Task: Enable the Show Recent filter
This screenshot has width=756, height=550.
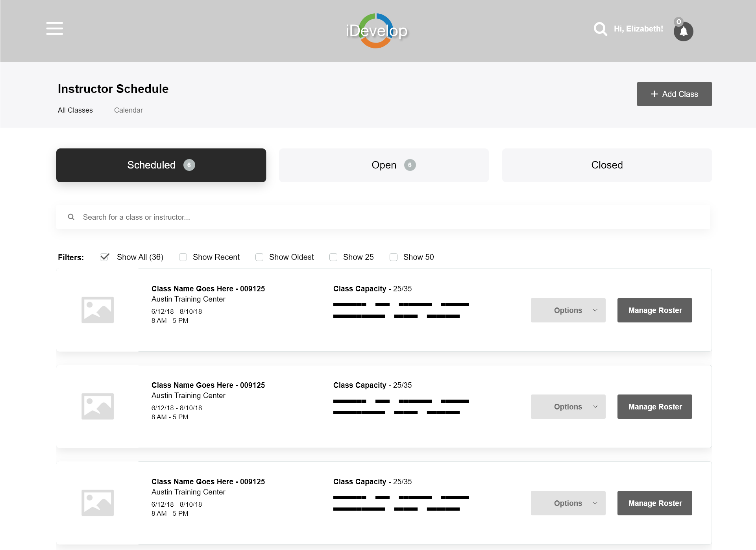Action: click(183, 257)
